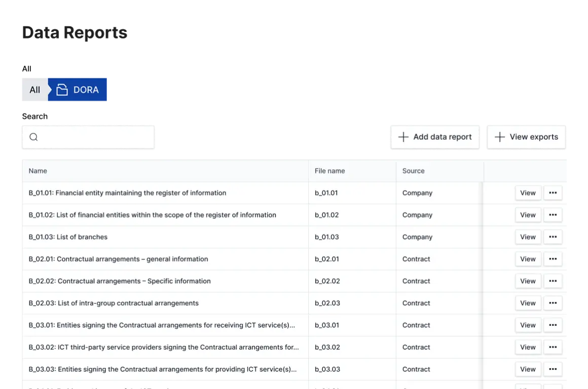Select the All breadcrumb tab
588x389 pixels.
(34, 90)
